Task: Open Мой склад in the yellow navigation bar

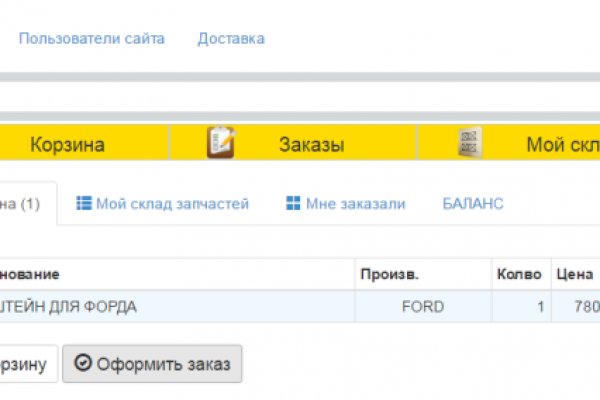Action: pos(562,144)
